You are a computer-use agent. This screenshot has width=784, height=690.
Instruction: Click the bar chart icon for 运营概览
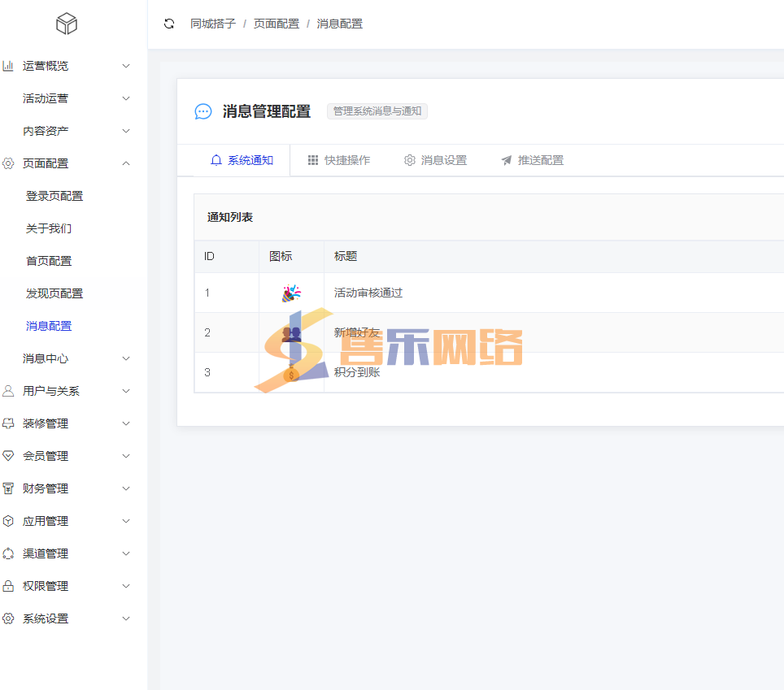[8, 66]
